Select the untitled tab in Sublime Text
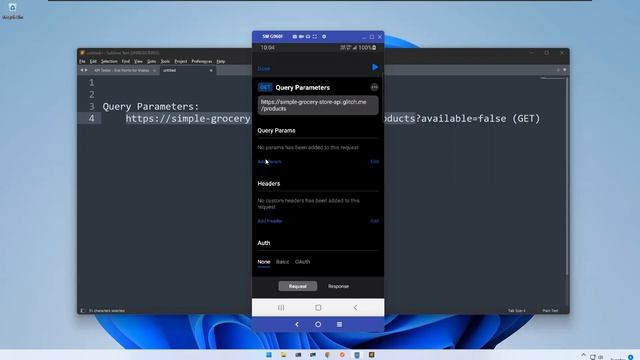The height and width of the screenshot is (360, 640). point(187,70)
